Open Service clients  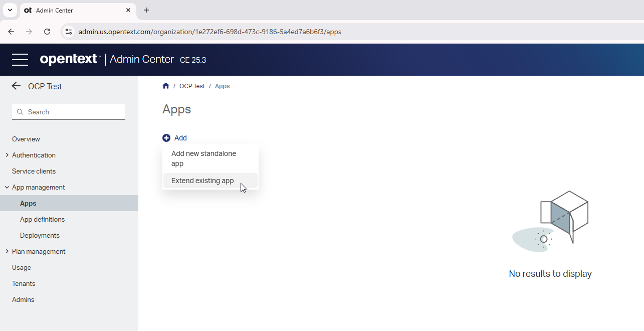pos(34,171)
